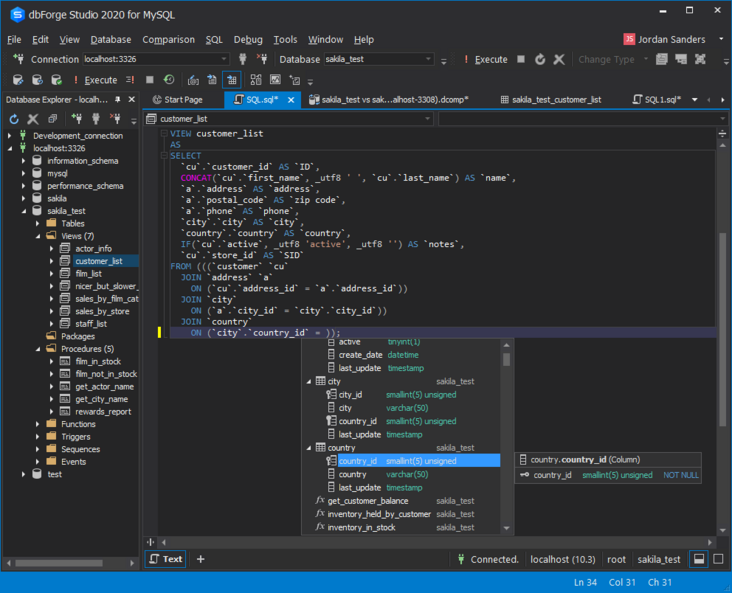Pin the Database Explorer panel
The height and width of the screenshot is (593, 732).
click(x=118, y=100)
